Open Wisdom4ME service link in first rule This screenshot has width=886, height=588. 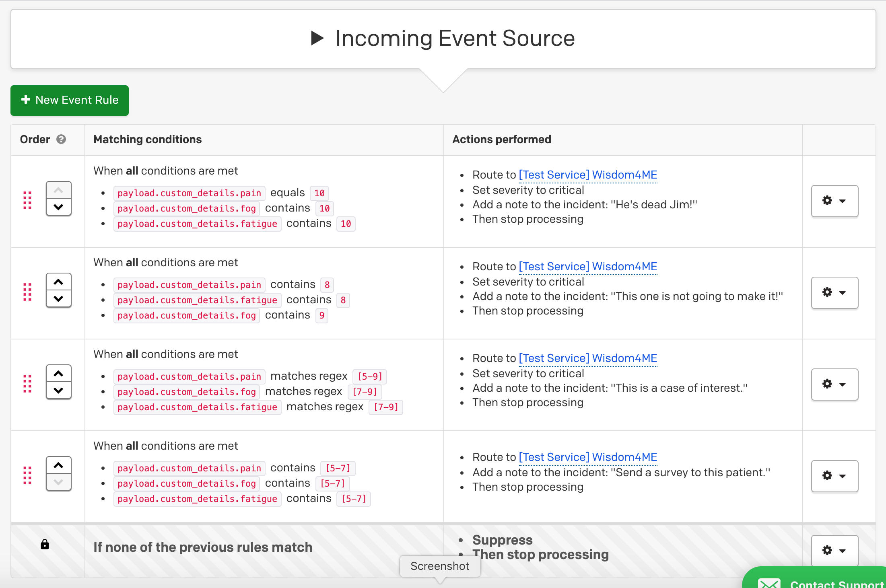(588, 175)
